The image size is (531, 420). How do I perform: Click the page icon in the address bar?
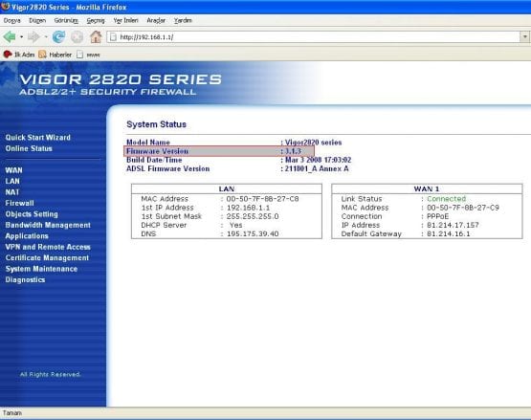pos(114,37)
